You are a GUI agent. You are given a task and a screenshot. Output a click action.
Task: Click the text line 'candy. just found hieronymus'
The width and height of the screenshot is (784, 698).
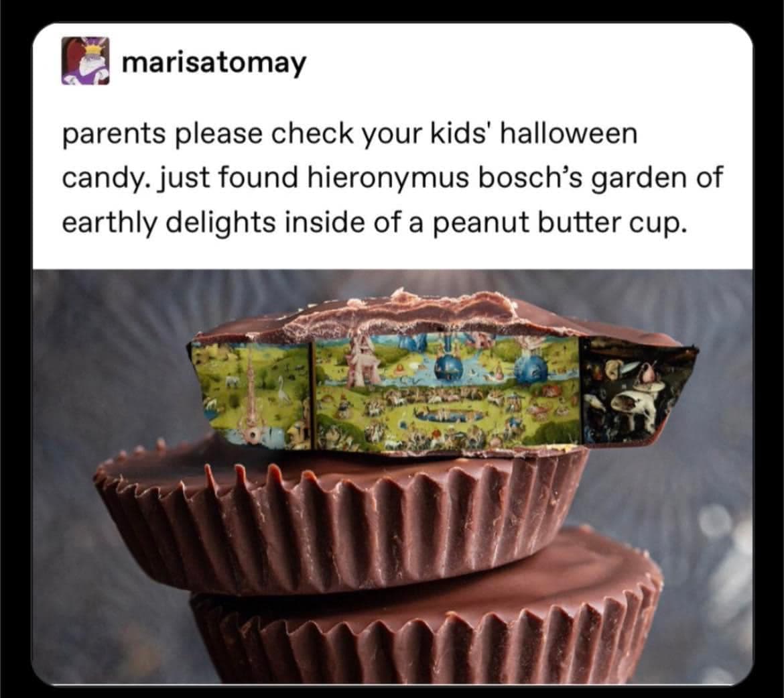pos(392,178)
